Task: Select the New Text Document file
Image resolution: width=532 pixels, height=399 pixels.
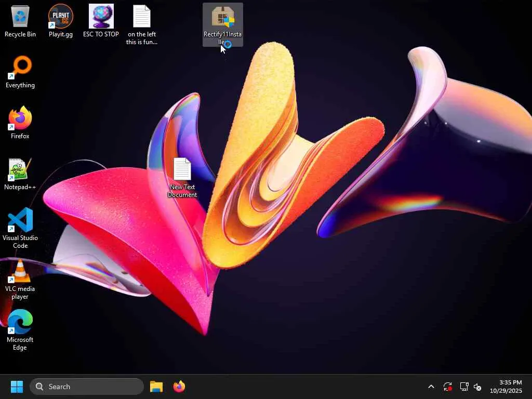Action: pos(182,178)
